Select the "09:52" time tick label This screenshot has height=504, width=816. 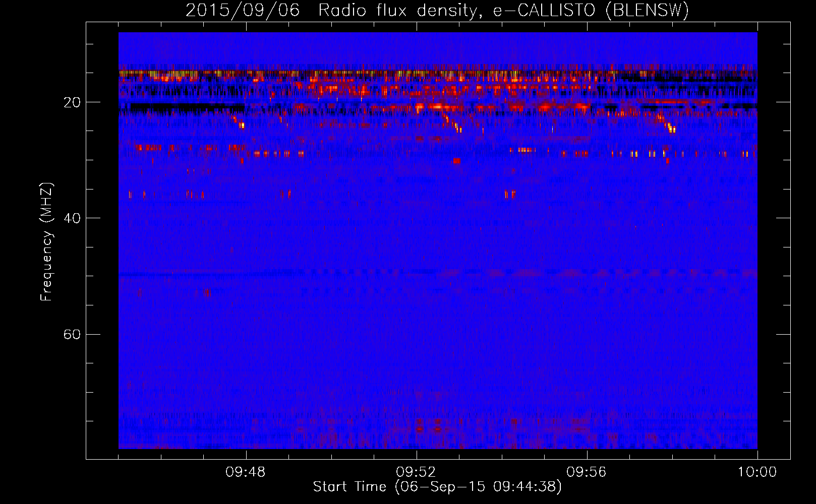416,472
